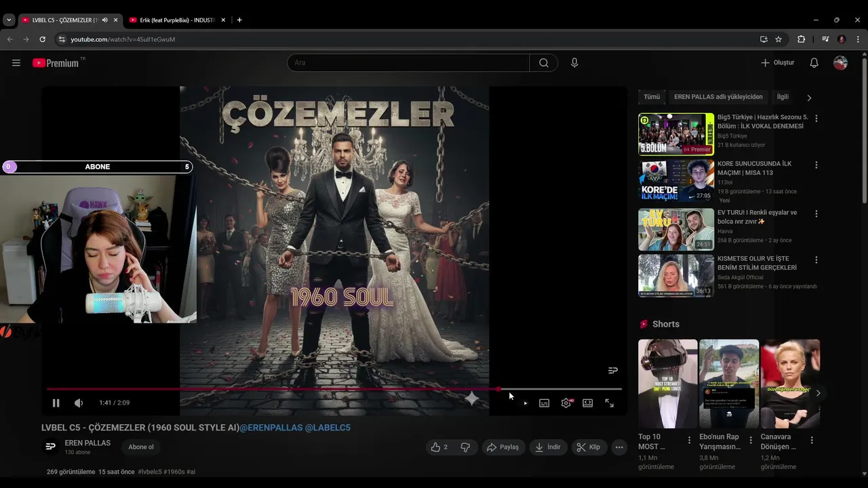Image resolution: width=868 pixels, height=488 pixels.
Task: View site information icon in address bar
Action: tap(62, 39)
